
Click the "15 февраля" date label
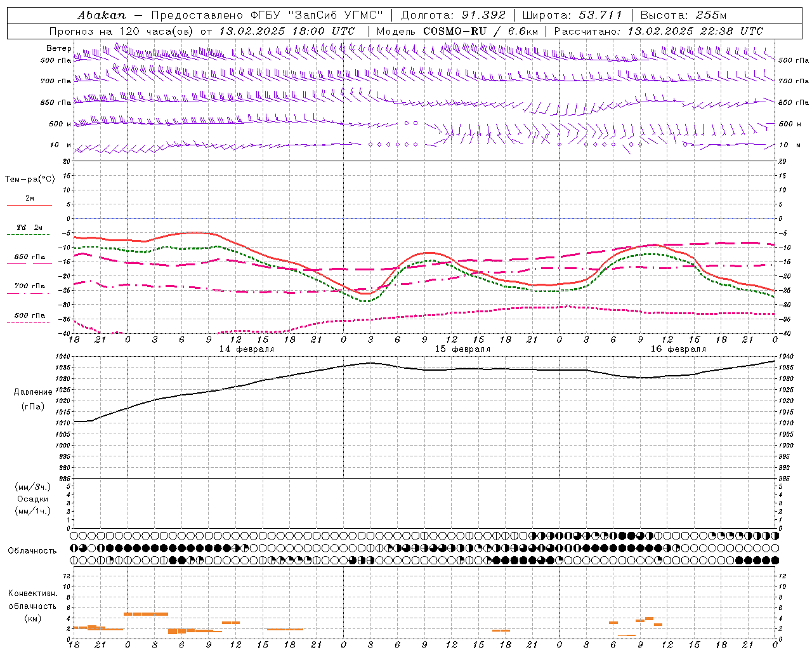point(462,349)
